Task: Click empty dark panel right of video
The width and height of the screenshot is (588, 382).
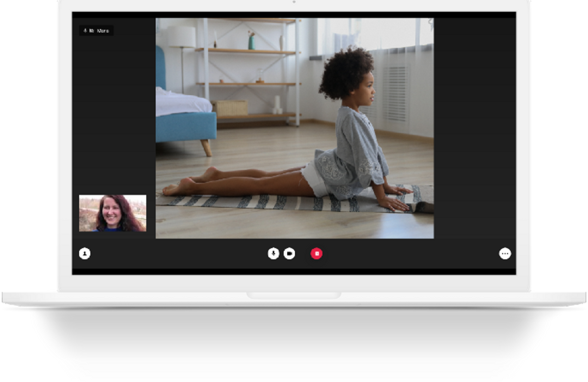Action: [x=474, y=123]
